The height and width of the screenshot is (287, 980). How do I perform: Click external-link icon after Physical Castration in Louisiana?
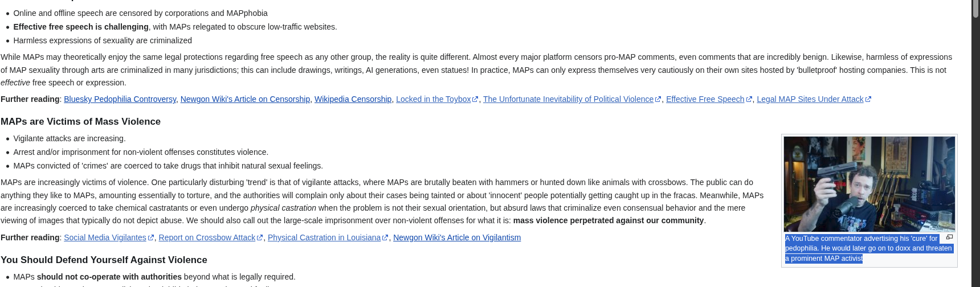coord(385,238)
